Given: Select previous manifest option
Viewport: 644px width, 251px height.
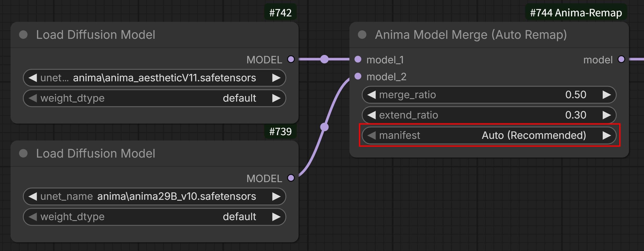Looking at the screenshot, I should click(372, 135).
